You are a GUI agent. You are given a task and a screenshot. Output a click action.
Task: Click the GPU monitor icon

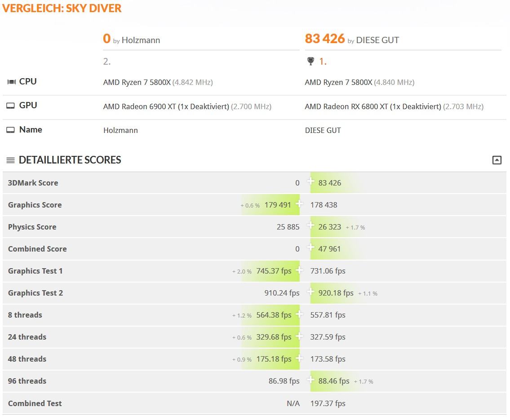point(11,106)
